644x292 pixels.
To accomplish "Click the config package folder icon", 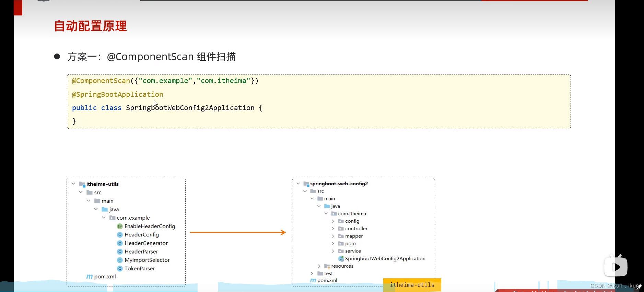I will click(x=341, y=221).
